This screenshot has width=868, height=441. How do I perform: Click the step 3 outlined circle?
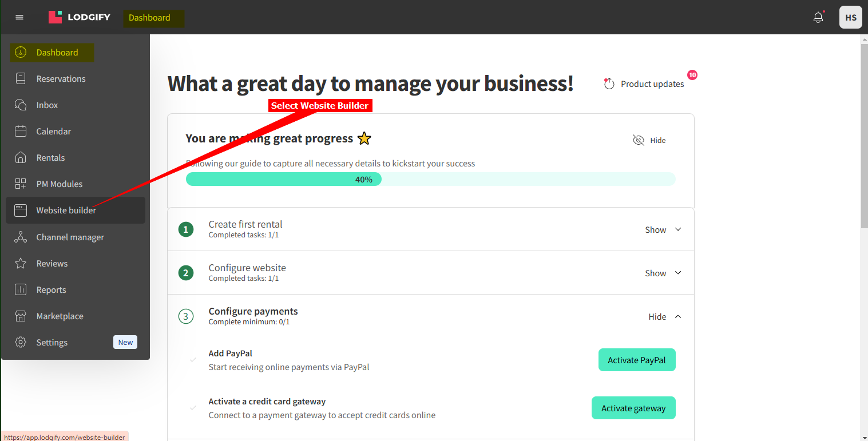click(185, 316)
